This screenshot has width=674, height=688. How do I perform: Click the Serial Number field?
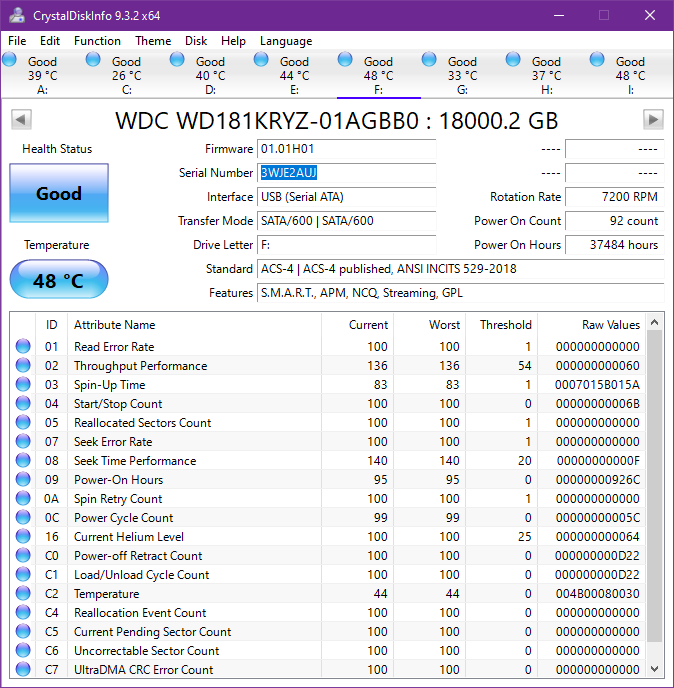(346, 173)
